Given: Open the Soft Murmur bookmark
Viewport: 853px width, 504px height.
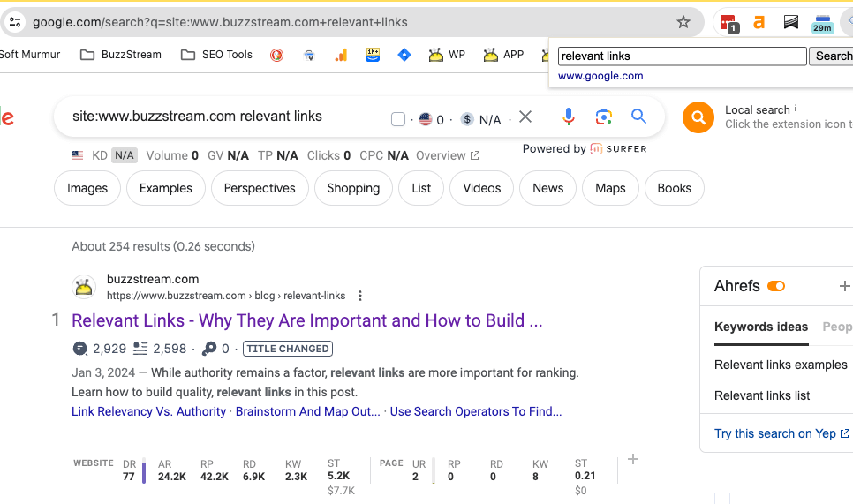Looking at the screenshot, I should pos(30,55).
